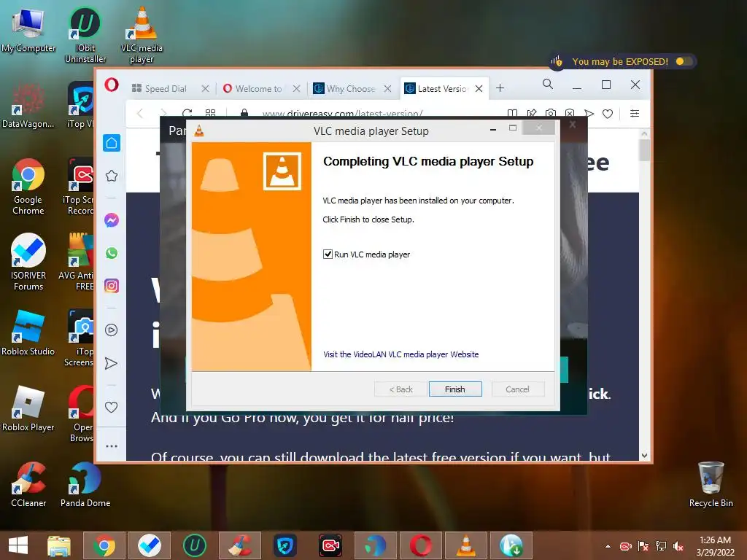Open File Explorer from taskbar

tap(59, 545)
